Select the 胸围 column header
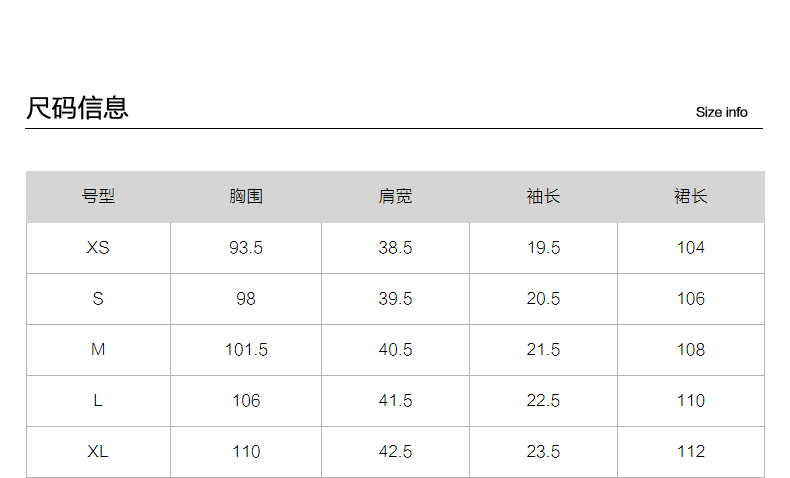The height and width of the screenshot is (478, 790). coord(245,197)
